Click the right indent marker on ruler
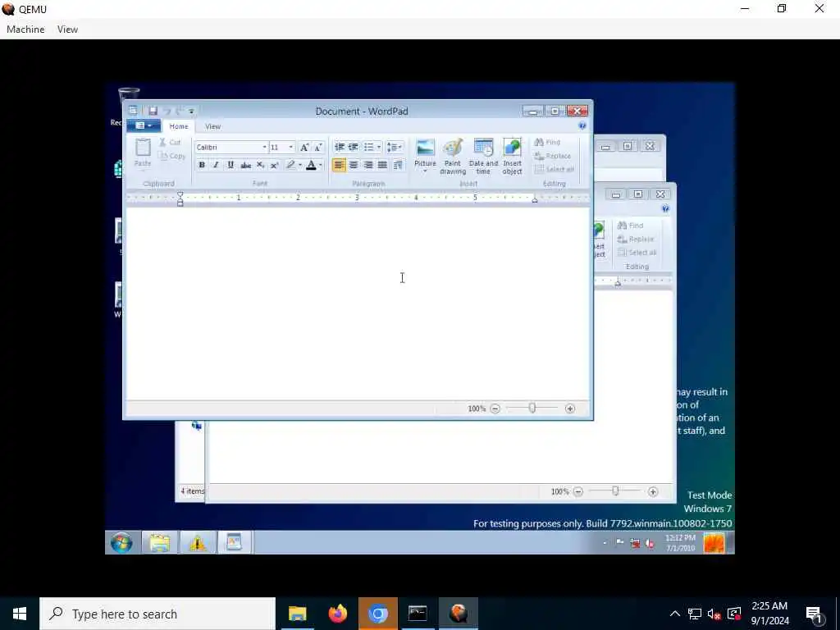This screenshot has width=840, height=630. click(x=535, y=200)
